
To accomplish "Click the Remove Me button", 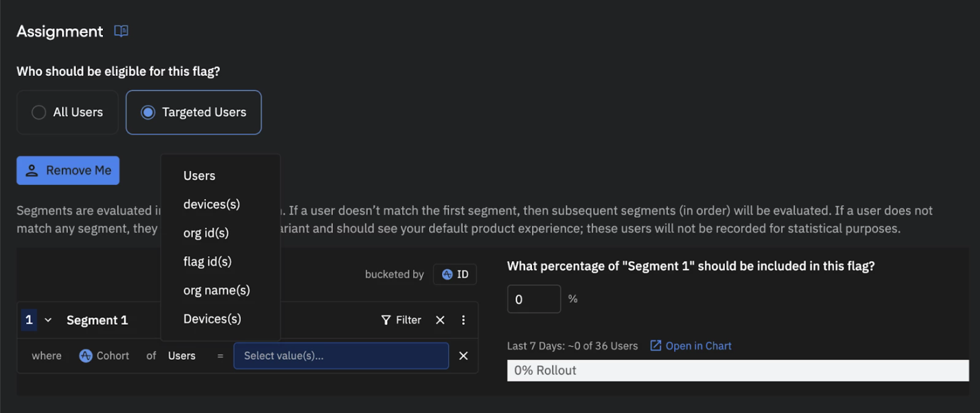I will [x=67, y=170].
